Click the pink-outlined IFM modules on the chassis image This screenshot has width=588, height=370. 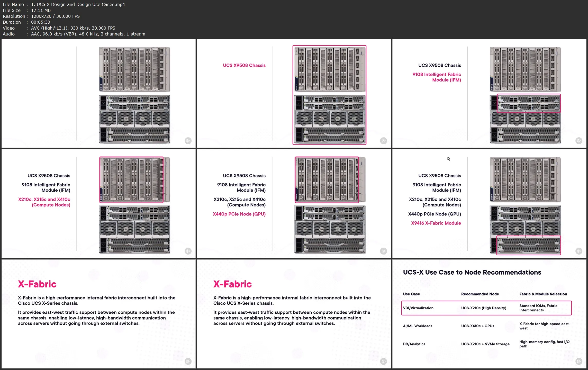pyautogui.click(x=529, y=103)
